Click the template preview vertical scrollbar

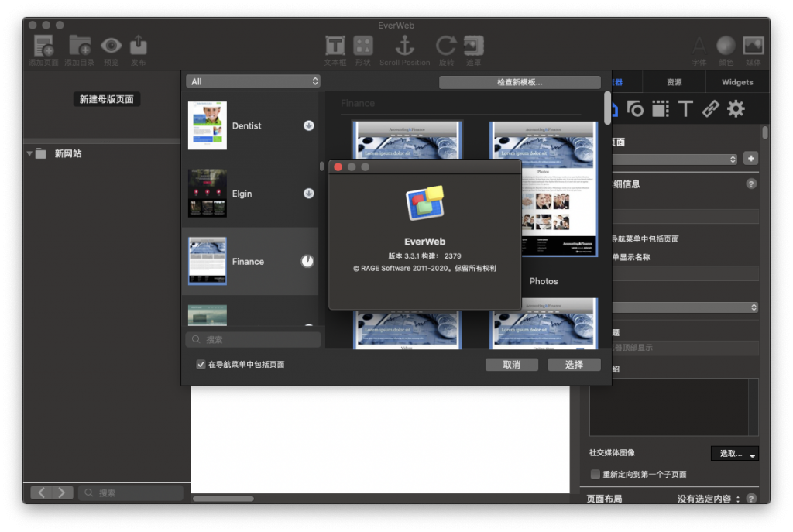[607, 108]
